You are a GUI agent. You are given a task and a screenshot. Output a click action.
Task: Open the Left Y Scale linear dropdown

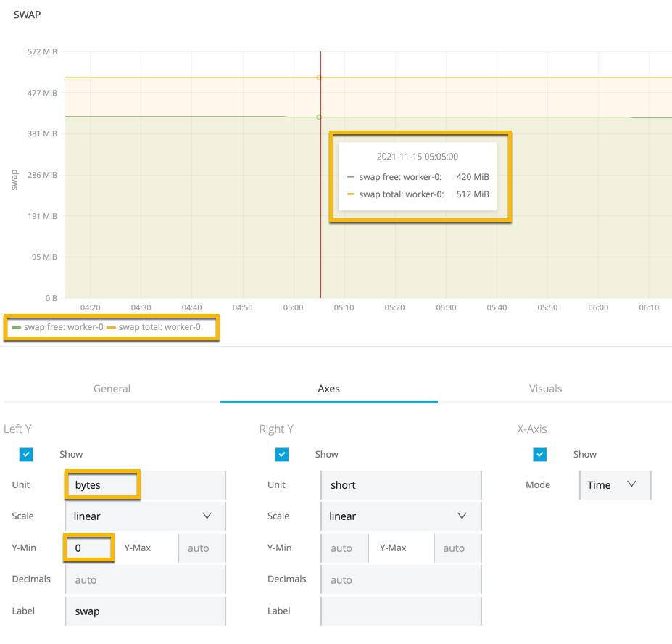point(145,516)
